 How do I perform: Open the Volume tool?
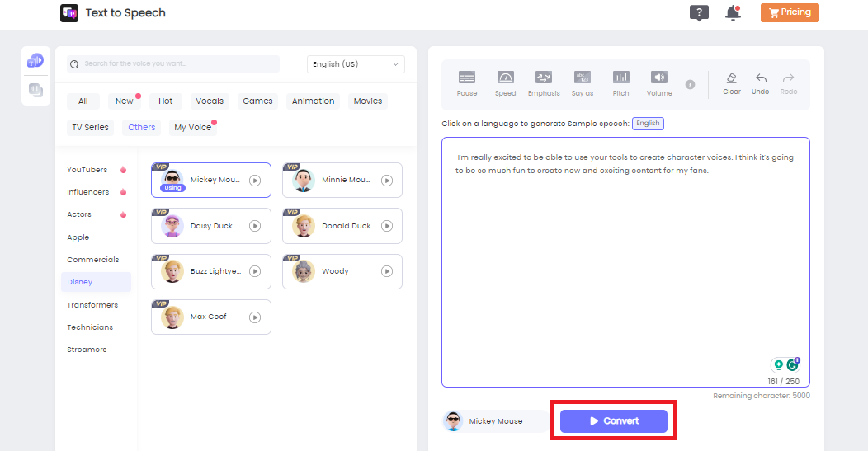tap(659, 83)
